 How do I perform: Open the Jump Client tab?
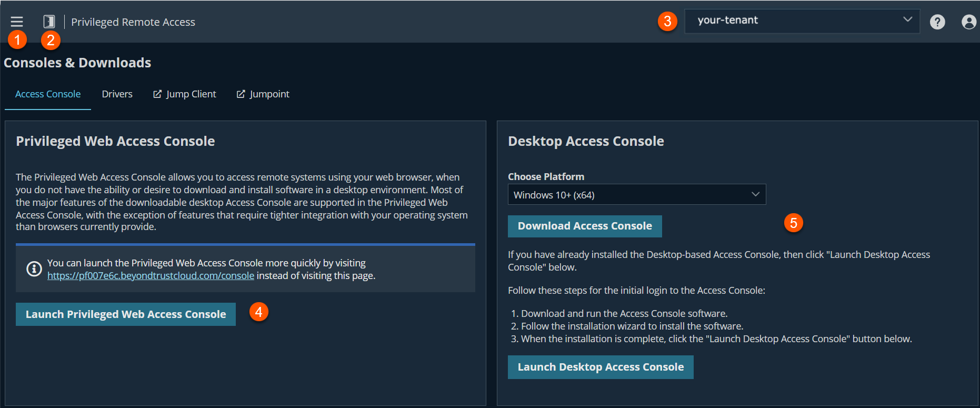[185, 94]
